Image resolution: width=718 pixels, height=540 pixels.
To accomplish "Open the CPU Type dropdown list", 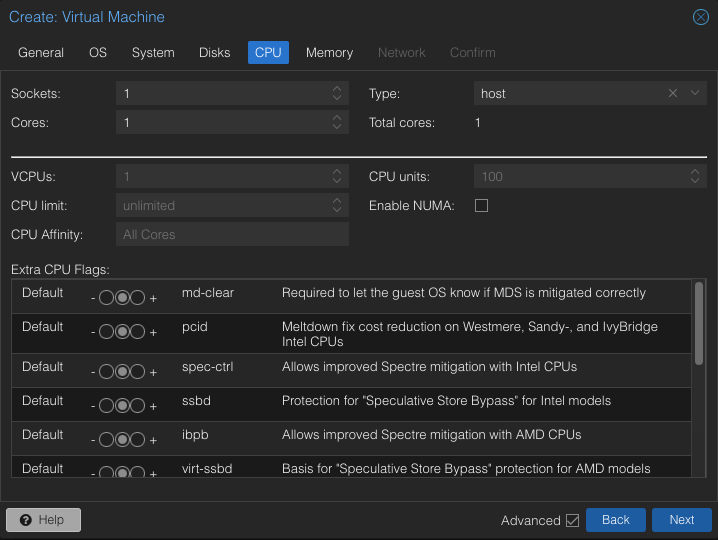I will coord(695,93).
